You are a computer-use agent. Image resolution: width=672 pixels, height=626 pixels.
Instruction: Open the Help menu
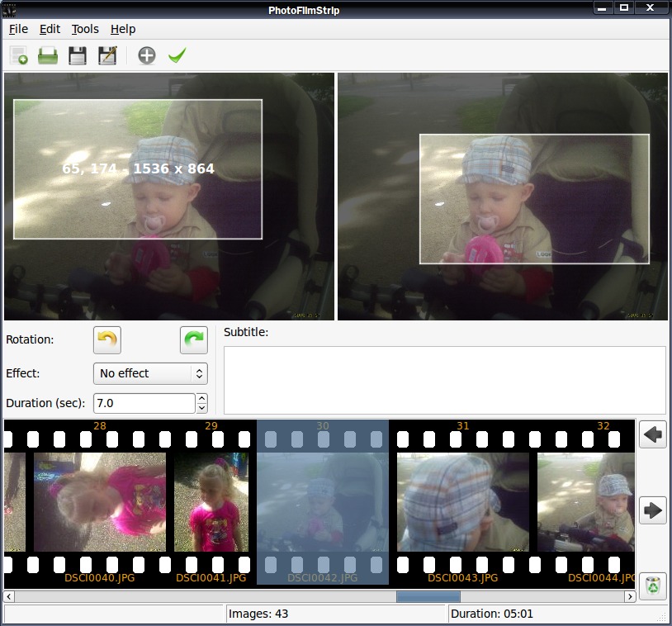123,29
